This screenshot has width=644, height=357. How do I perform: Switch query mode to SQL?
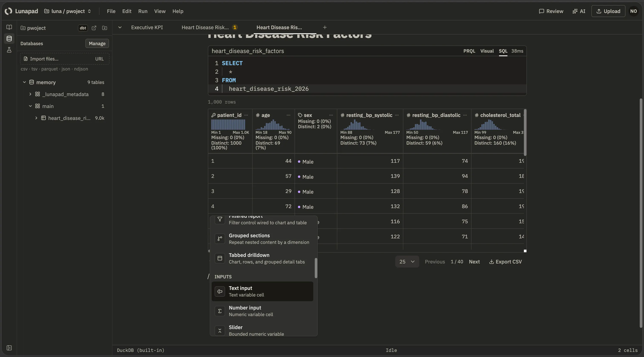pyautogui.click(x=503, y=51)
